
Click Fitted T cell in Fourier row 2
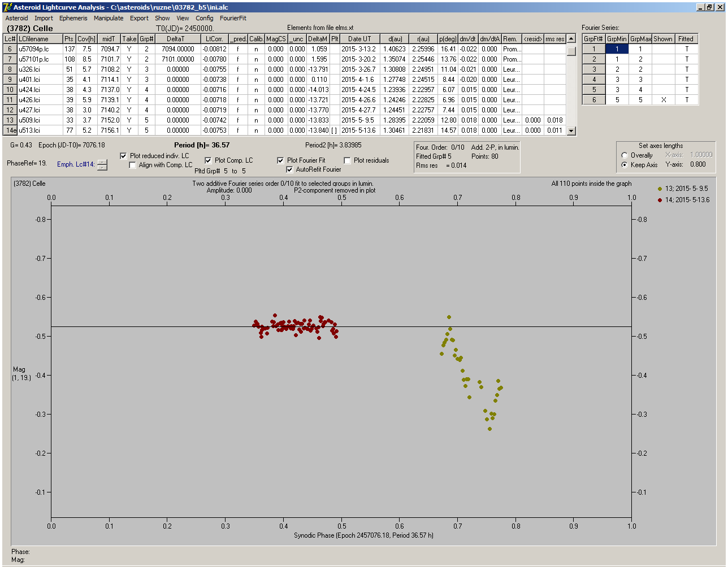(686, 59)
